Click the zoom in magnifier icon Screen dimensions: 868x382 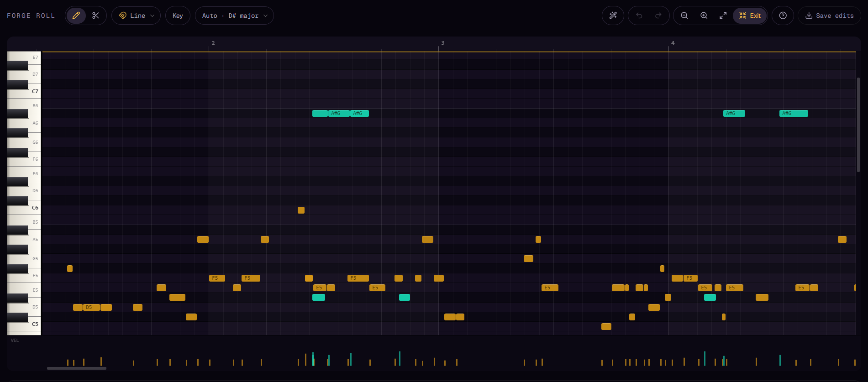pos(704,16)
